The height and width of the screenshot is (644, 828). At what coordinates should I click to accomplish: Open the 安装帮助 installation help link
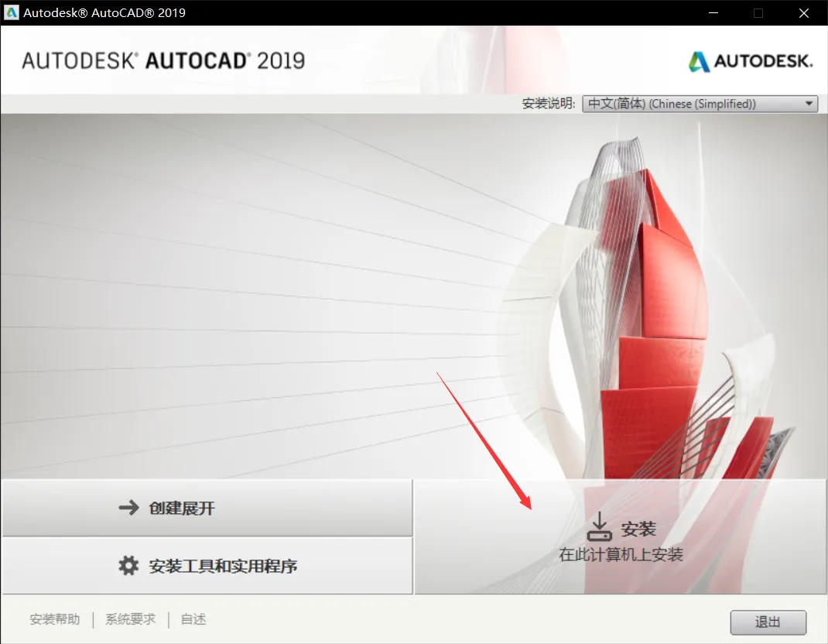pyautogui.click(x=54, y=619)
